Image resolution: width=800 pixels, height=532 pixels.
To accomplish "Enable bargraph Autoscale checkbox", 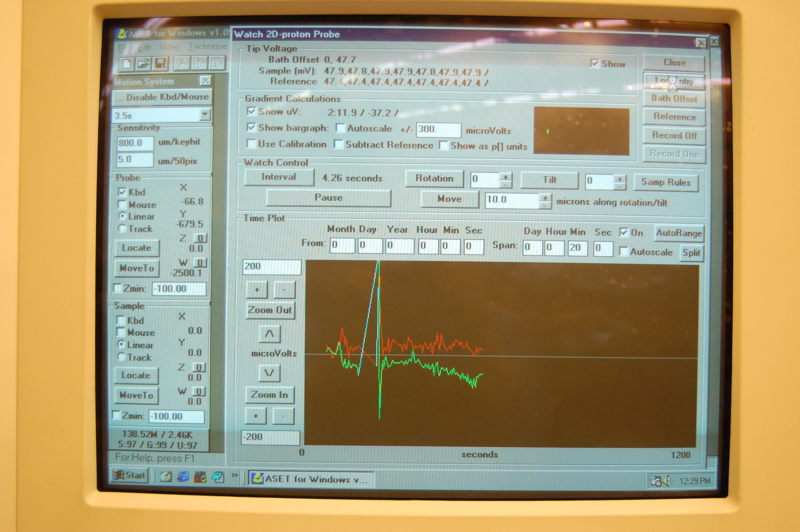I will (x=340, y=128).
